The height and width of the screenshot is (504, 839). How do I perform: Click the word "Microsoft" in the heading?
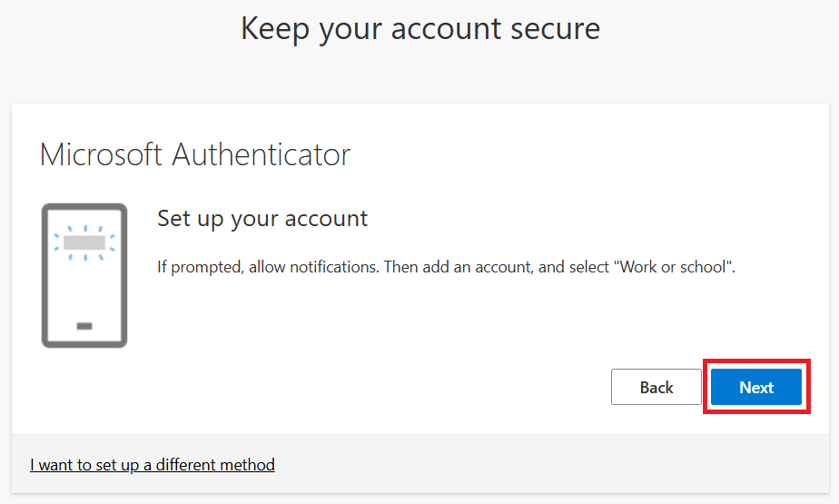pyautogui.click(x=101, y=154)
